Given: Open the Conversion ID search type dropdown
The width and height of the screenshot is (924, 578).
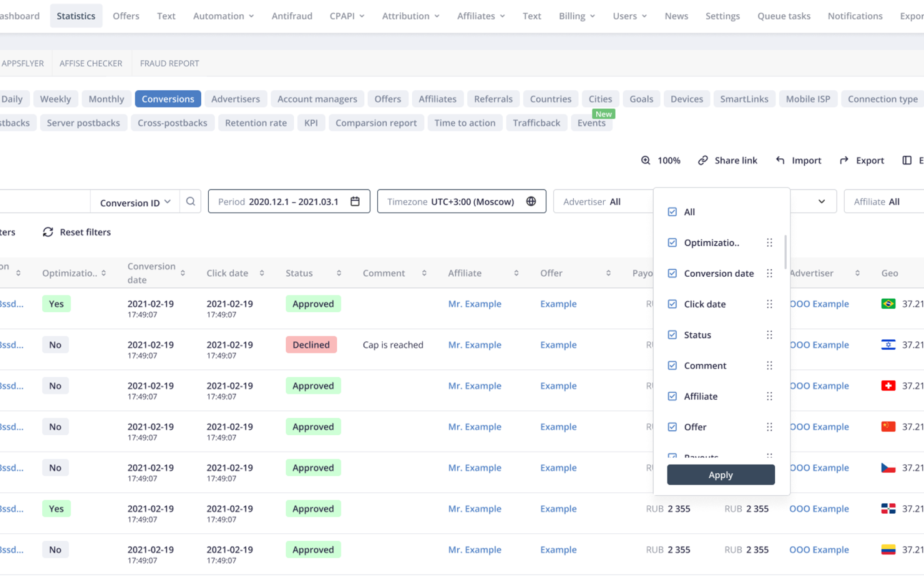Looking at the screenshot, I should pos(135,202).
